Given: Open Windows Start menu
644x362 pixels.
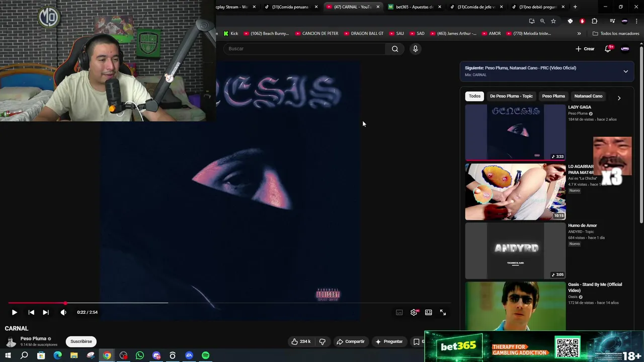Looking at the screenshot, I should point(8,355).
